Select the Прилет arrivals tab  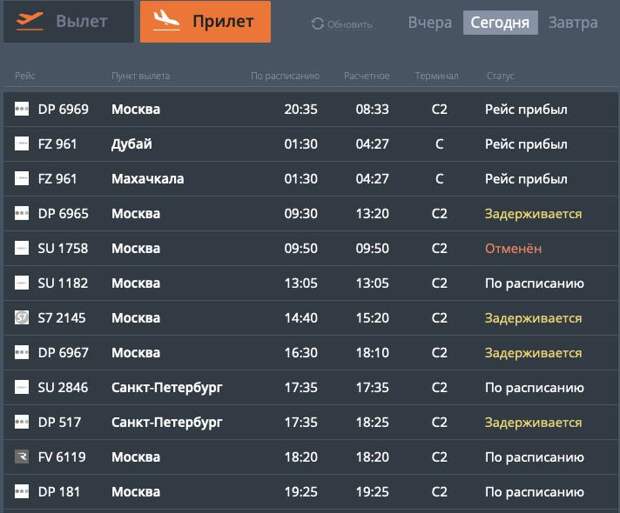[x=205, y=22]
